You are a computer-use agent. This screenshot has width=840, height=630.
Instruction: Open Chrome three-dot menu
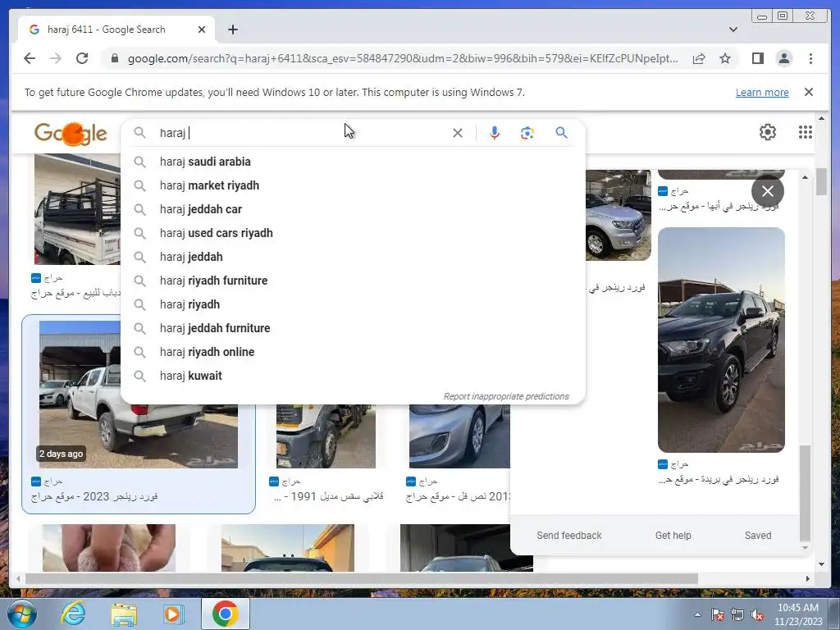[810, 58]
